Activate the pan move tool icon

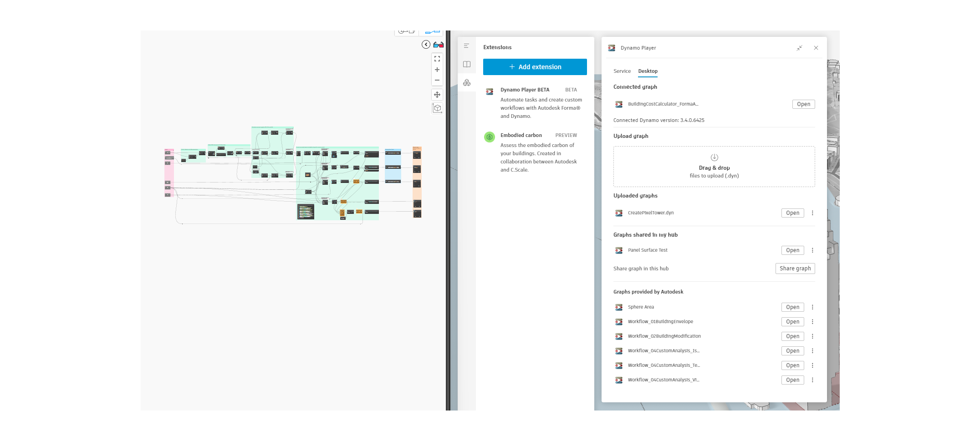pos(437,95)
